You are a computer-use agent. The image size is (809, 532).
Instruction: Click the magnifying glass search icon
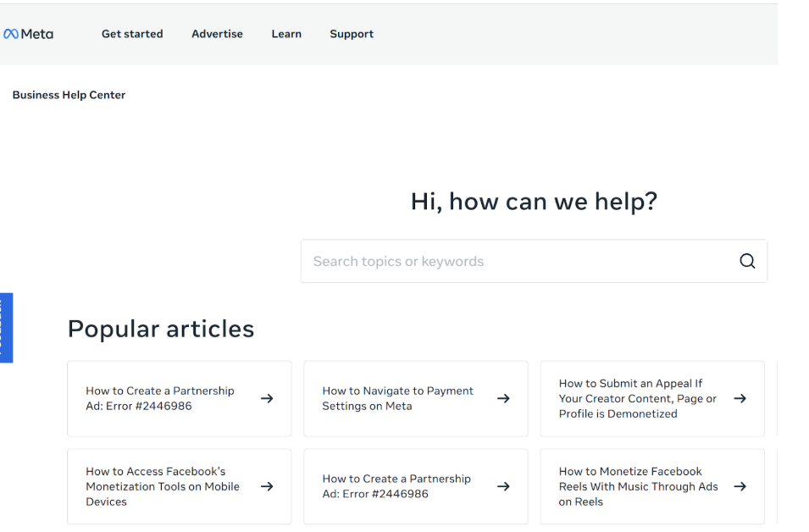[x=747, y=261]
